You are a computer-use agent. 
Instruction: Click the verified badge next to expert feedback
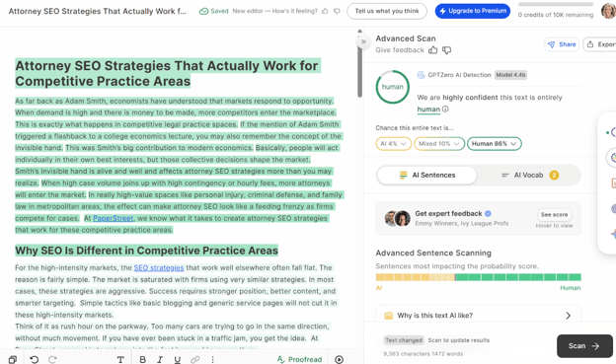[x=488, y=214]
